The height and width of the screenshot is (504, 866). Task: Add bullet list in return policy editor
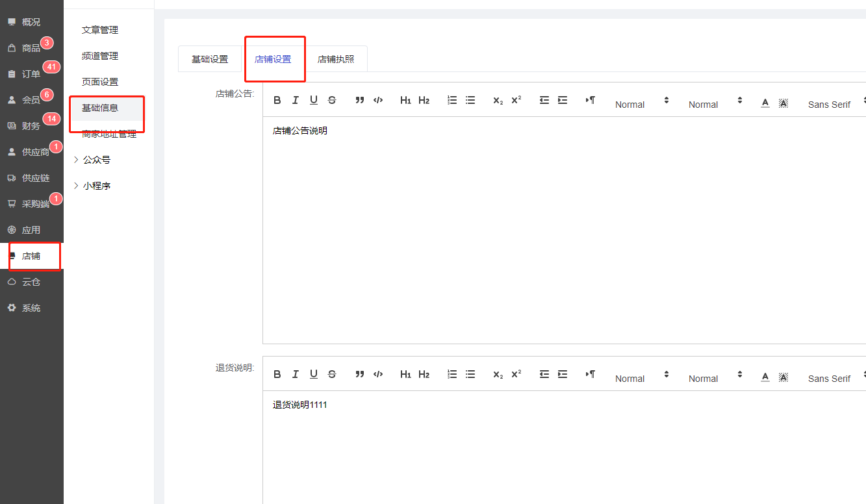click(470, 374)
